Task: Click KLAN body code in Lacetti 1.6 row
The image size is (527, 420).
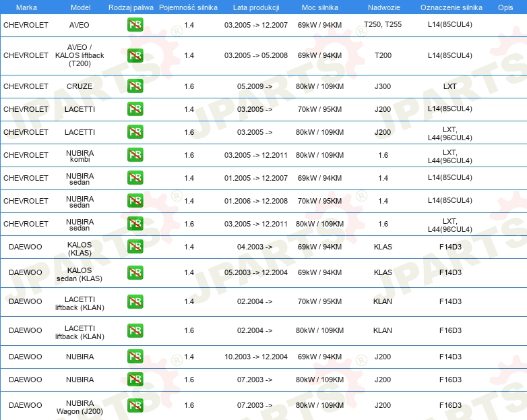Action: tap(383, 330)
